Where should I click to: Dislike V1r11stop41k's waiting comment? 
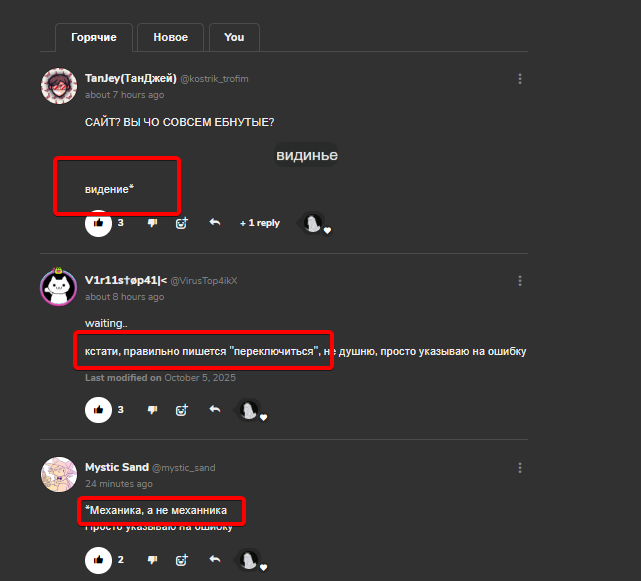tap(152, 410)
